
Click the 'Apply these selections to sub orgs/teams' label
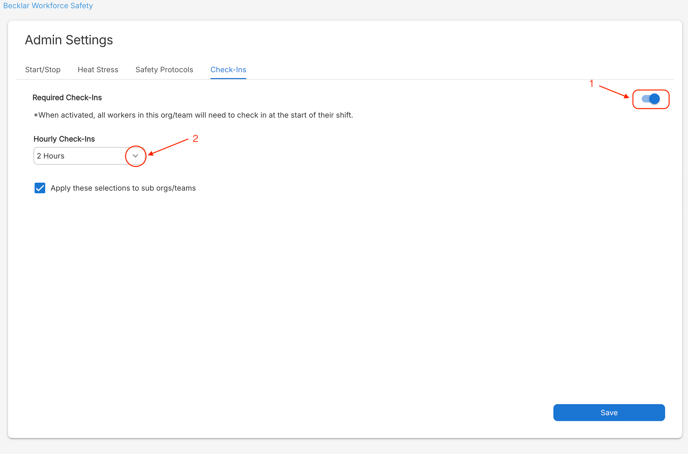pos(123,188)
